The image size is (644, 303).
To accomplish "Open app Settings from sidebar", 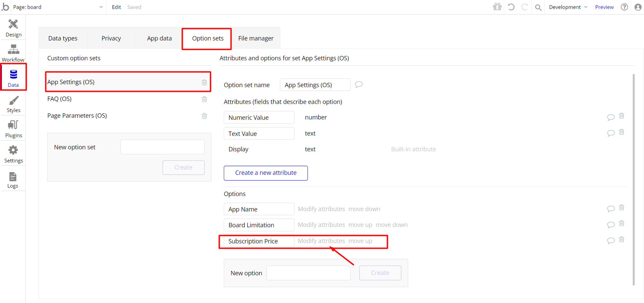I will click(x=13, y=154).
